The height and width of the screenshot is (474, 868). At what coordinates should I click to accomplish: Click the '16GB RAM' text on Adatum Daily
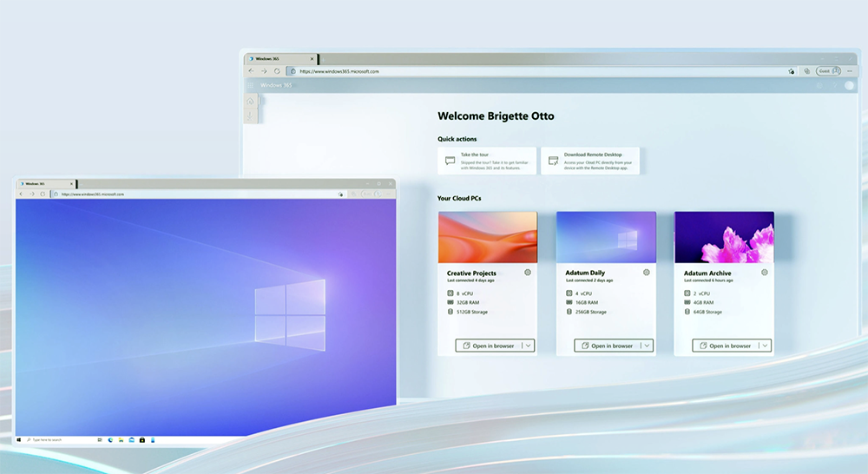[587, 302]
